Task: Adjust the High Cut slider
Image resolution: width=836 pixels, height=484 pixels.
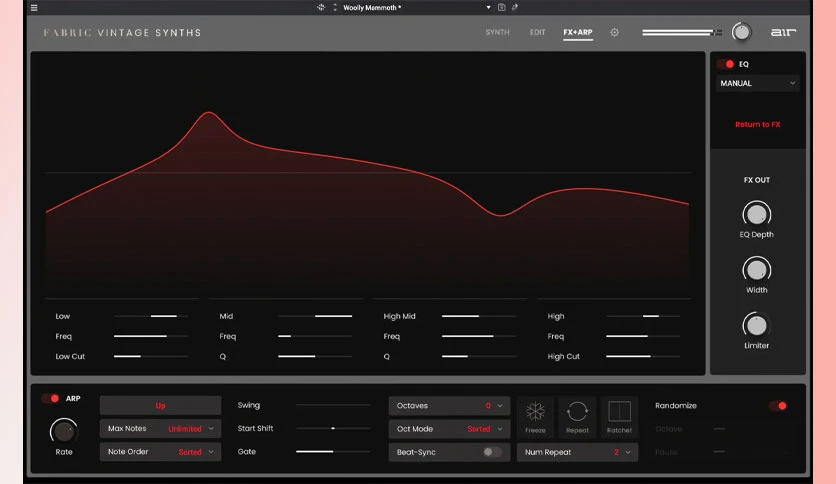Action: pos(643,356)
